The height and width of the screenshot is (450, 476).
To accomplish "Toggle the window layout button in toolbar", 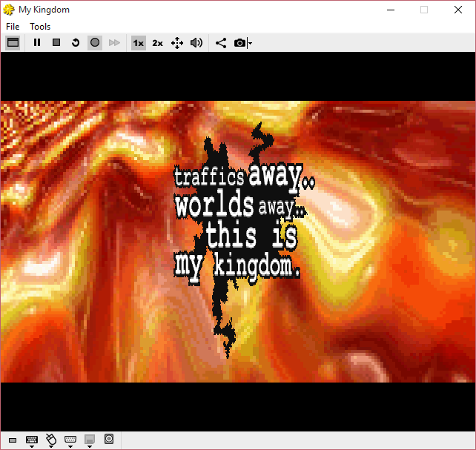I will (x=13, y=42).
